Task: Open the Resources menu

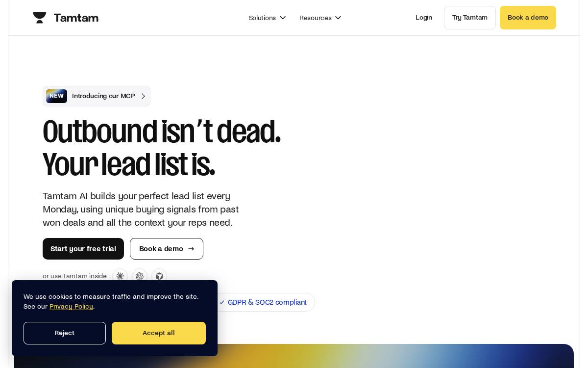Action: [x=320, y=18]
